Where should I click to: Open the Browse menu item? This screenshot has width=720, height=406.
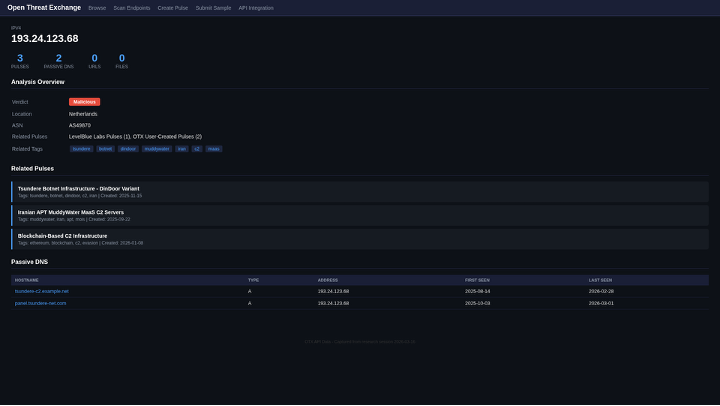point(97,7)
